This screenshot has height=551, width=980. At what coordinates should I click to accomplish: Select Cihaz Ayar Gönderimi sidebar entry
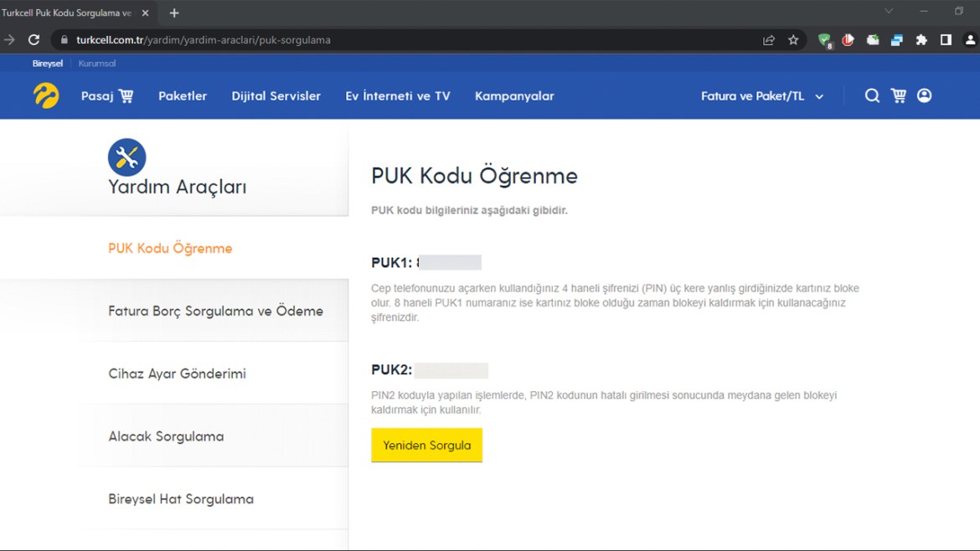point(176,373)
